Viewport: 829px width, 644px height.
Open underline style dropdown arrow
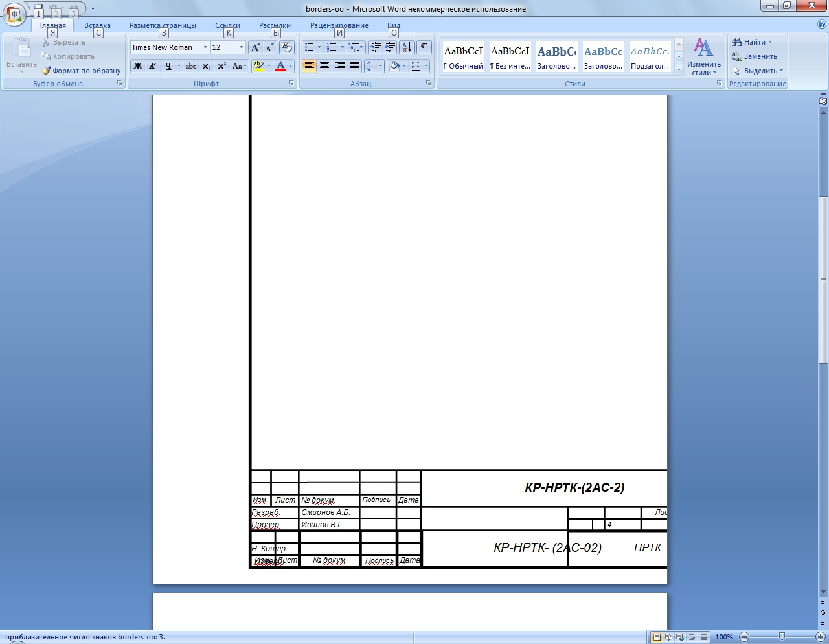(179, 66)
